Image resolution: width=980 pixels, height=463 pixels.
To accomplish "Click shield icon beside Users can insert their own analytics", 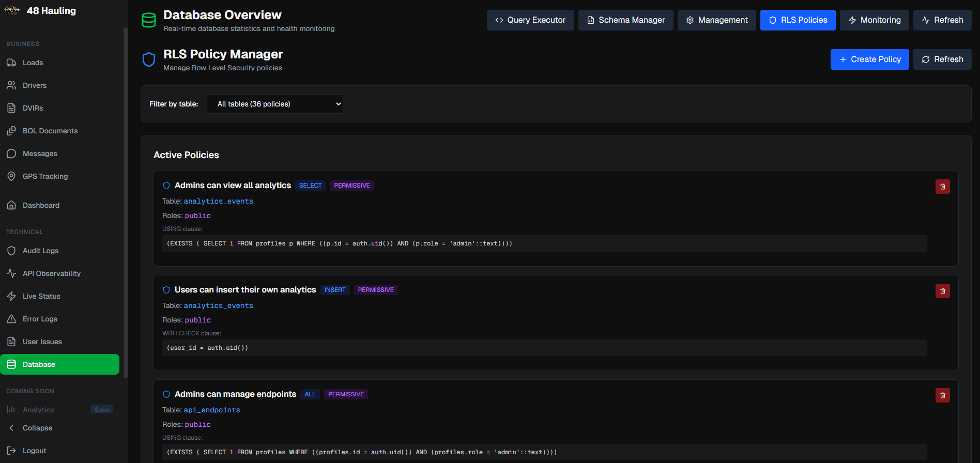I will [166, 290].
